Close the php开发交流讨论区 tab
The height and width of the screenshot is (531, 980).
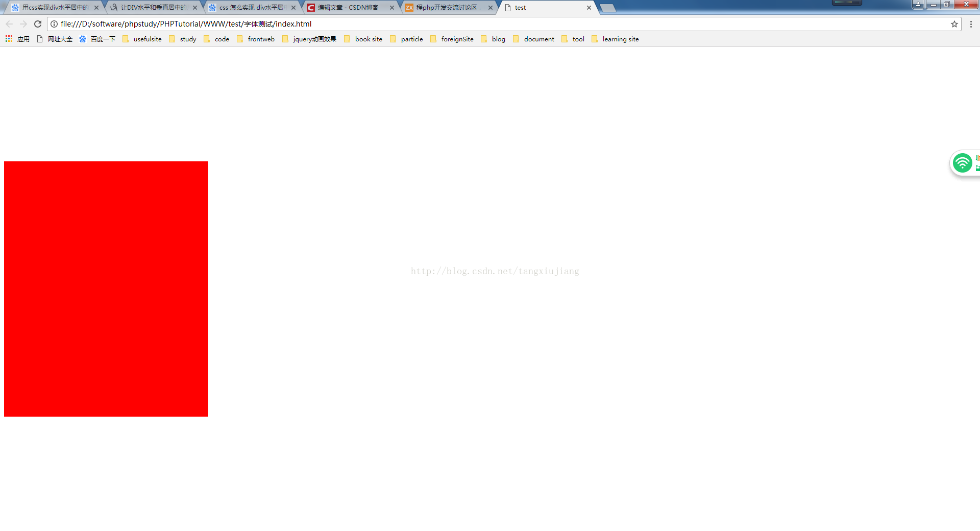pyautogui.click(x=491, y=8)
